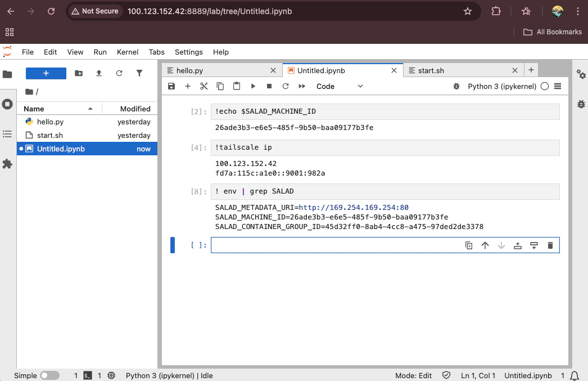Restart the kernel icon
Screen dimensions: 588x381
[x=286, y=86]
